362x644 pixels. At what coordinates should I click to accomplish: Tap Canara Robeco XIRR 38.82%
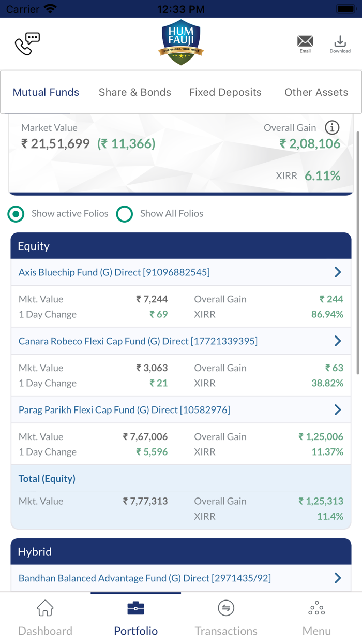327,383
